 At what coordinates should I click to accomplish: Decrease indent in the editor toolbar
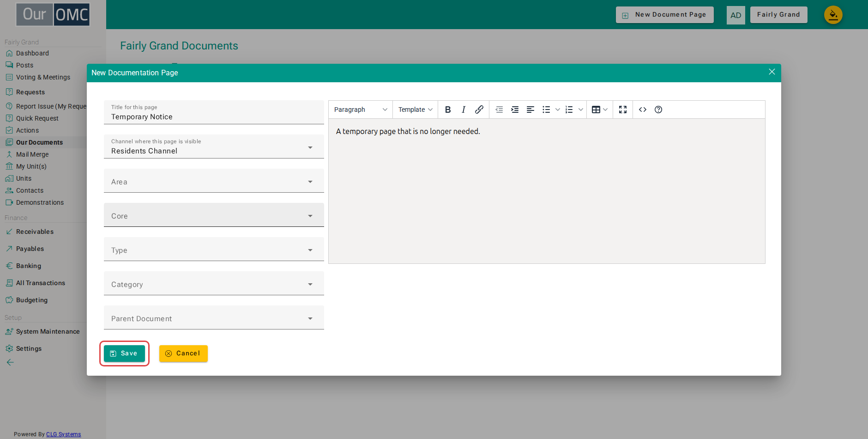point(499,110)
